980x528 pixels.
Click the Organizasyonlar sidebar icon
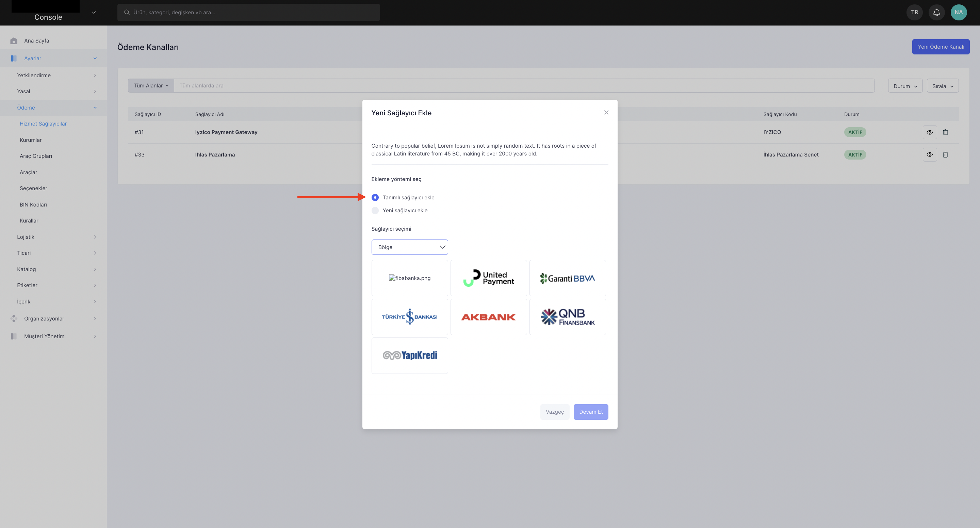(x=14, y=318)
